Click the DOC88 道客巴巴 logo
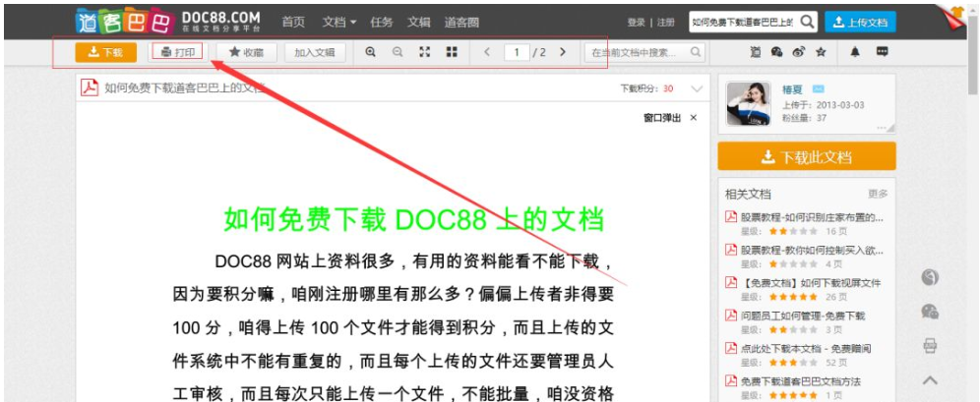The width and height of the screenshot is (980, 402). pyautogui.click(x=167, y=22)
